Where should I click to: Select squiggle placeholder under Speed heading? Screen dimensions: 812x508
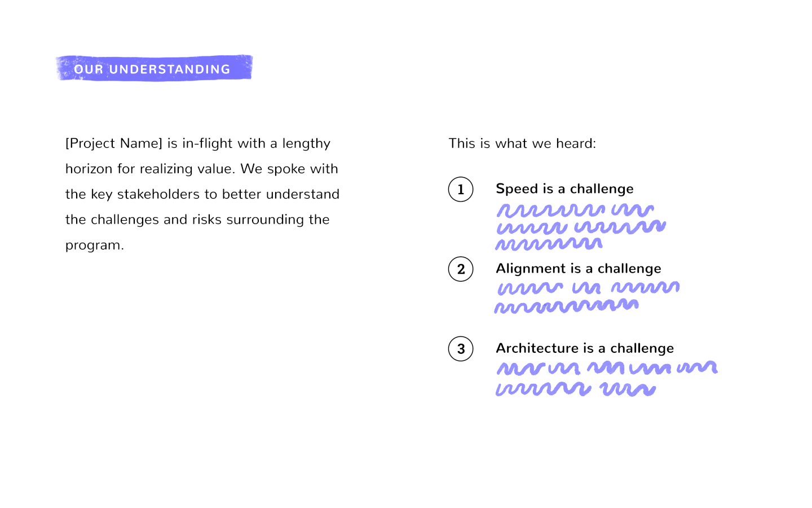click(x=581, y=227)
